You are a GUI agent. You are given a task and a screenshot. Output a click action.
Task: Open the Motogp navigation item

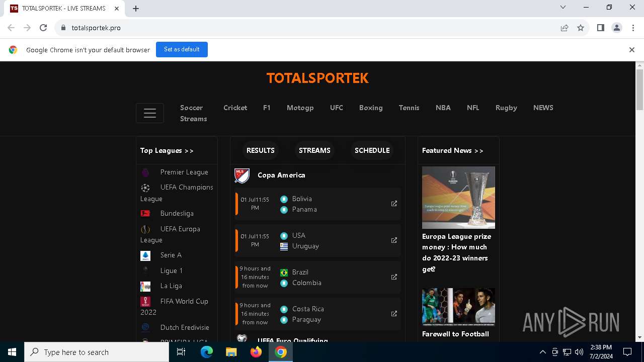point(300,108)
